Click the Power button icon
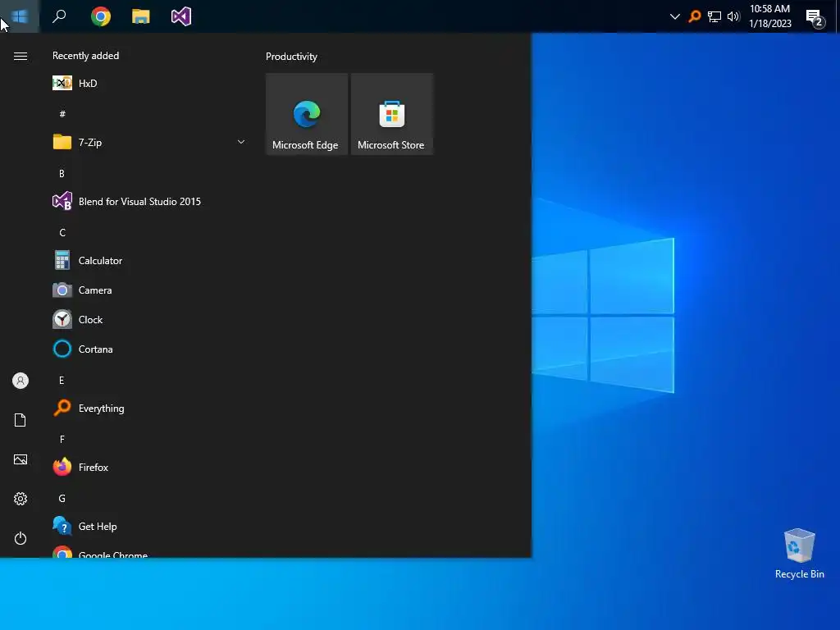 tap(21, 538)
